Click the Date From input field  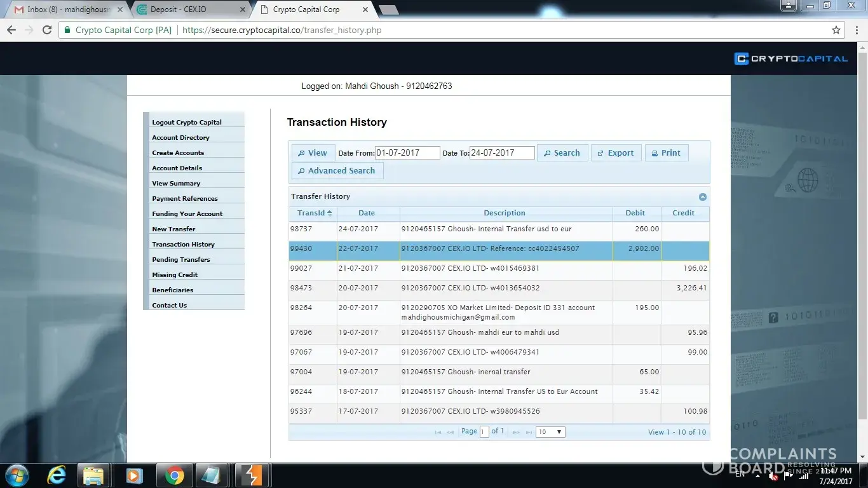click(407, 153)
